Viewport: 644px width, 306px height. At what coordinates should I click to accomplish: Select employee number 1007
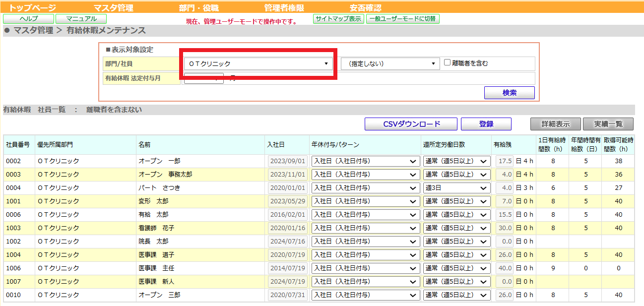click(13, 282)
